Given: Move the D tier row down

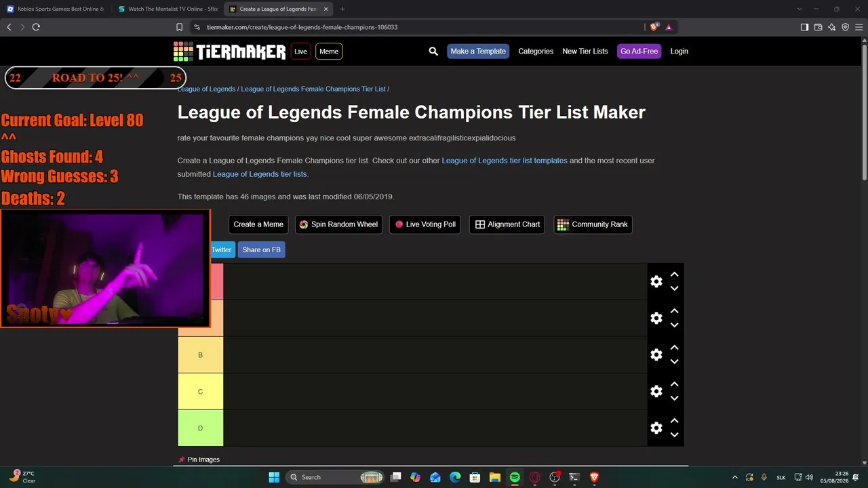Looking at the screenshot, I should [675, 434].
